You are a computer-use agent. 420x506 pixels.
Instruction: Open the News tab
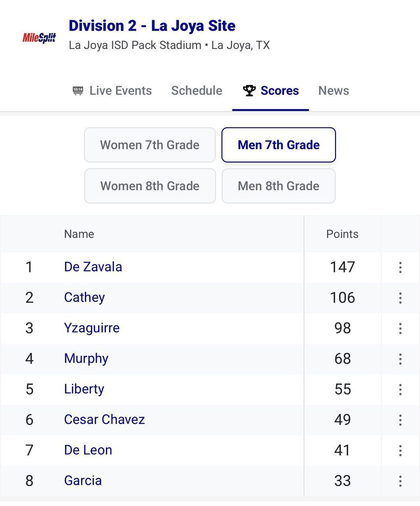click(334, 91)
